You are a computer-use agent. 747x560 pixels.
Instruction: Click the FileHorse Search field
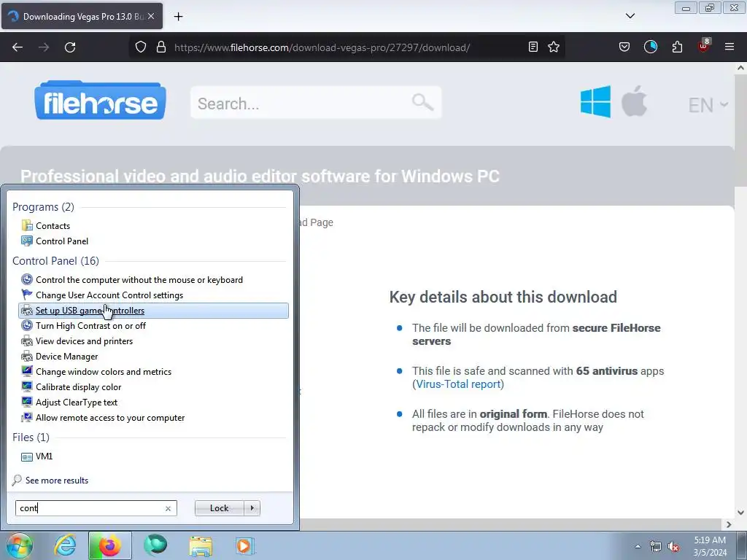click(315, 102)
